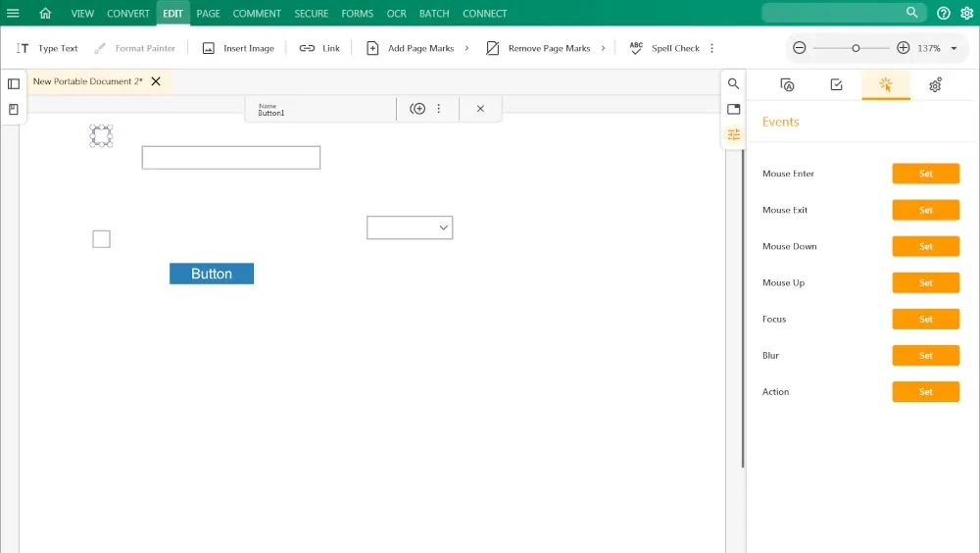Switch to the FORMS menu tab

357,14
